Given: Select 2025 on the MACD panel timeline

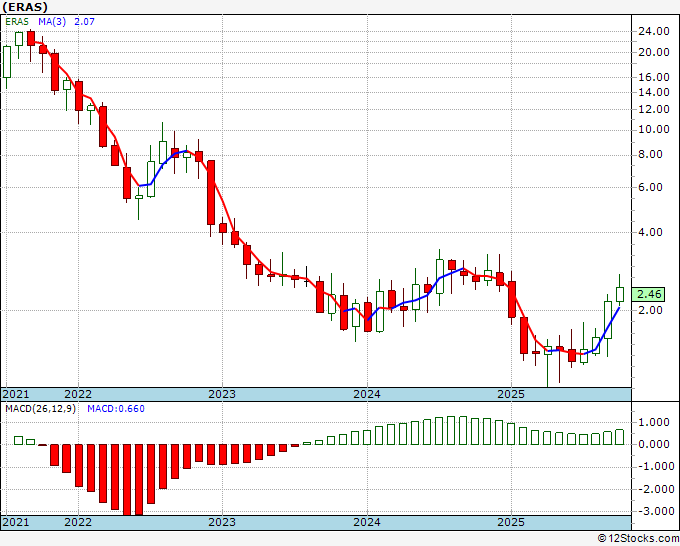Looking at the screenshot, I should click(x=511, y=522).
